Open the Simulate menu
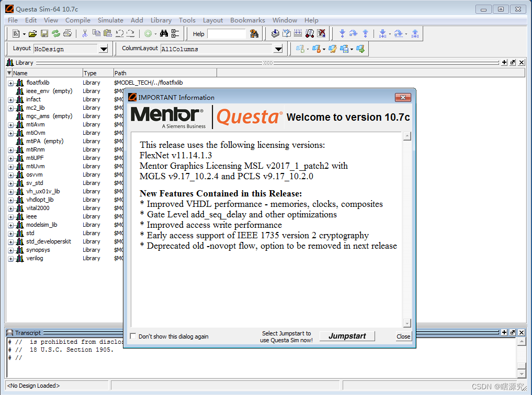532x395 pixels. coord(110,20)
